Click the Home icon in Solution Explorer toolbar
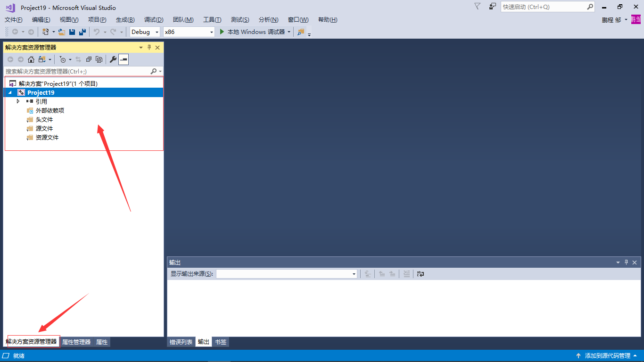The width and height of the screenshot is (644, 362). tap(31, 59)
